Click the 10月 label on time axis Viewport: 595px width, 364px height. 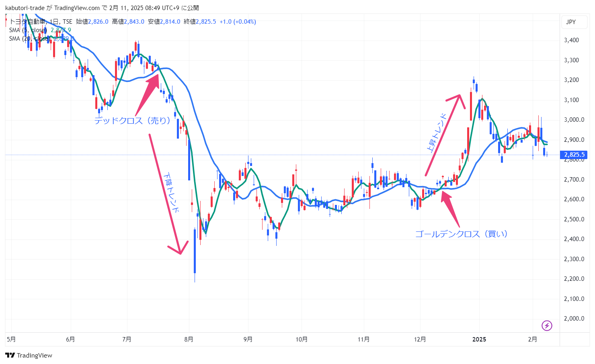302,339
